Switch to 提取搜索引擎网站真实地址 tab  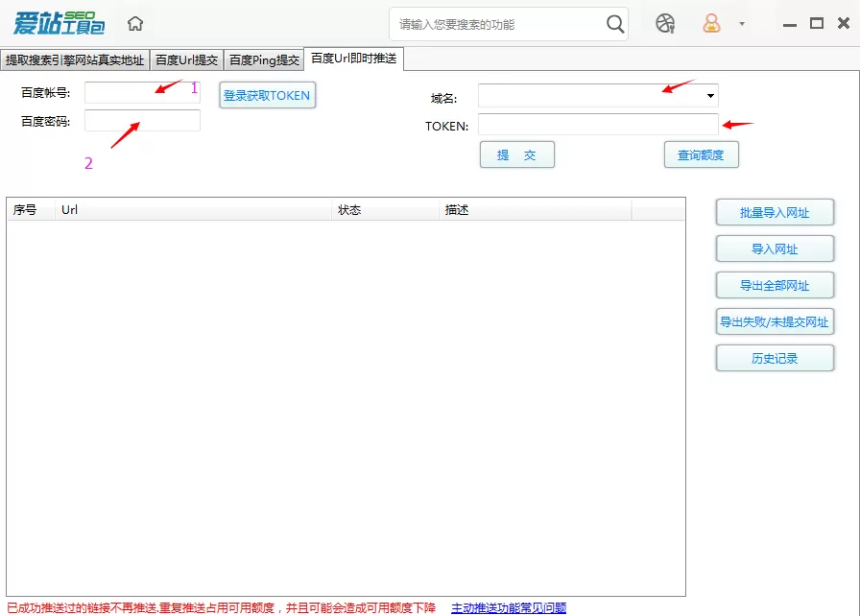pos(75,59)
